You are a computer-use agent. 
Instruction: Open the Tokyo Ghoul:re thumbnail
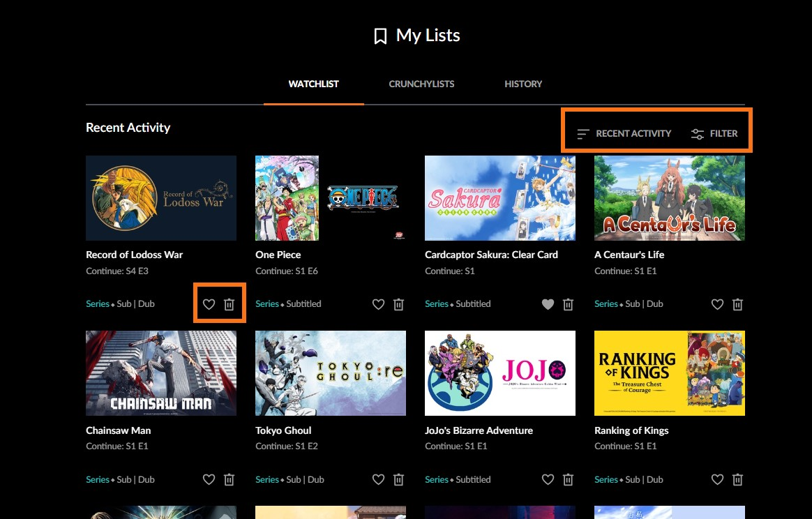click(331, 373)
